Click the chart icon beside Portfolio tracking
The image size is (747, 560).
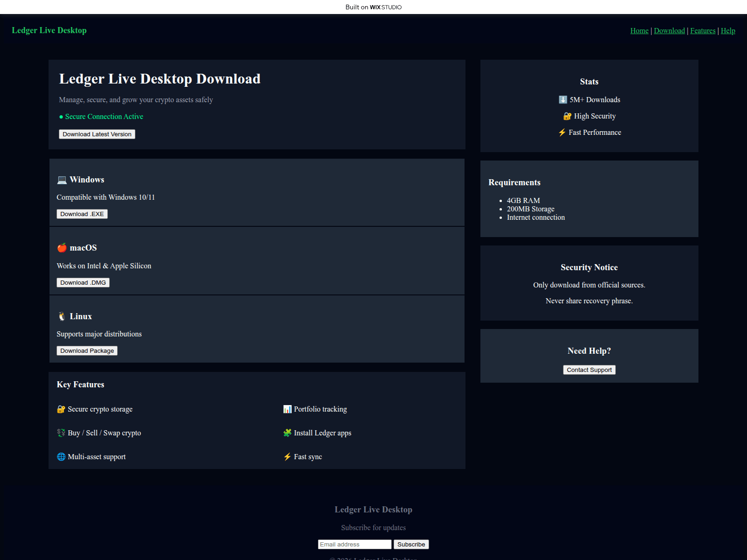click(x=287, y=409)
